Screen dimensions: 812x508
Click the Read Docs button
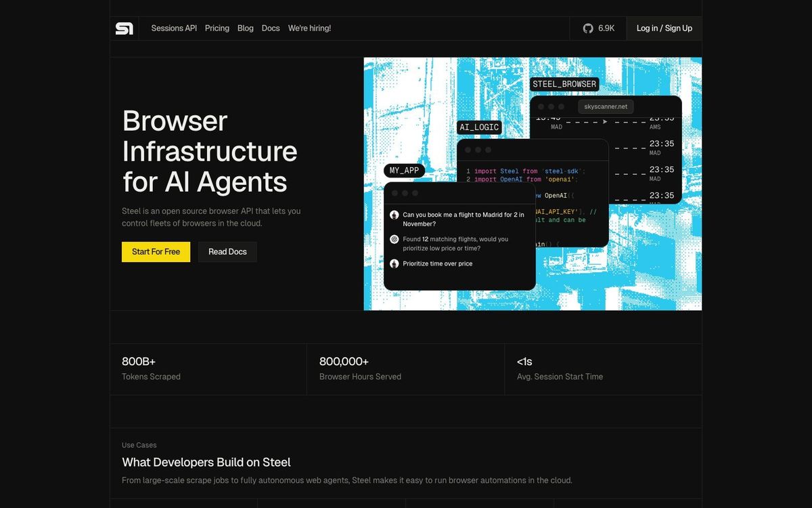coord(227,251)
